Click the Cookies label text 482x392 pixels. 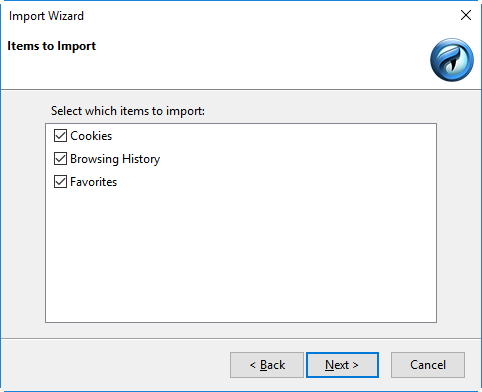pos(91,136)
